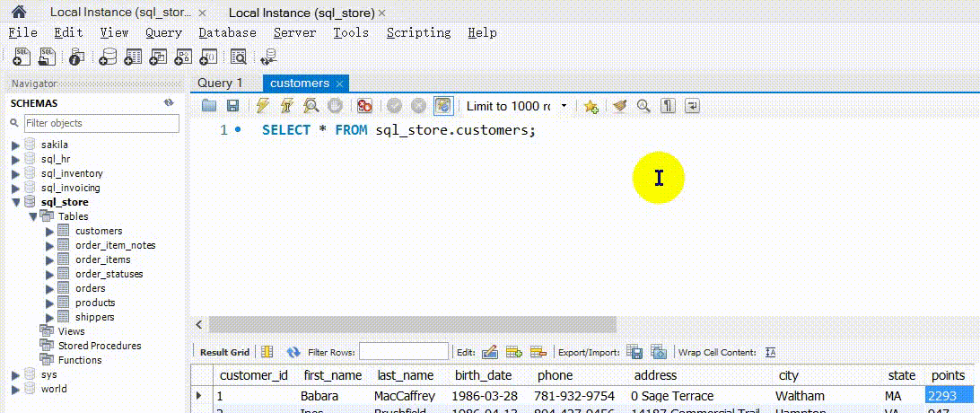This screenshot has width=980, height=413.
Task: Toggle the auto-commit mode button
Action: point(442,106)
